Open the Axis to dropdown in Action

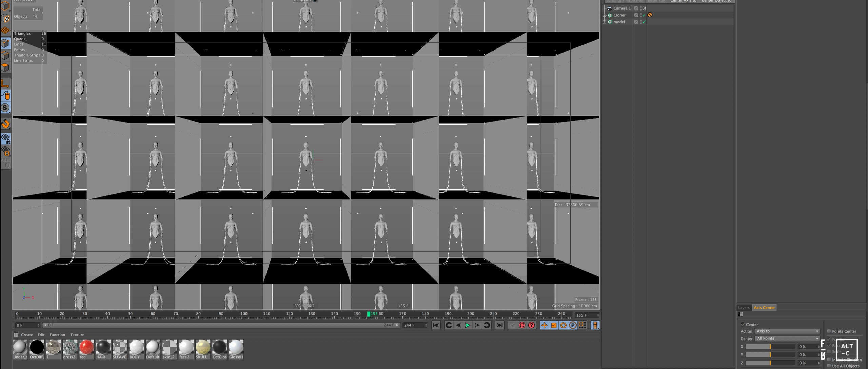(787, 331)
